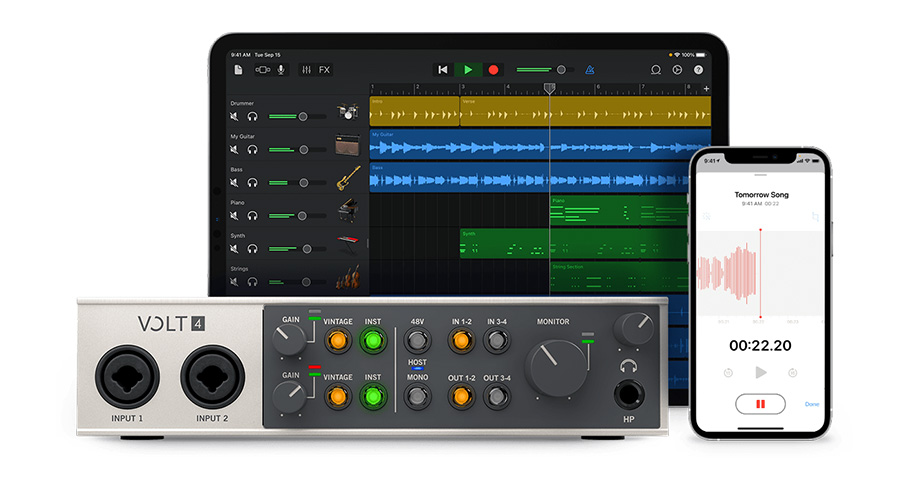Open song settings icon

coord(677,70)
